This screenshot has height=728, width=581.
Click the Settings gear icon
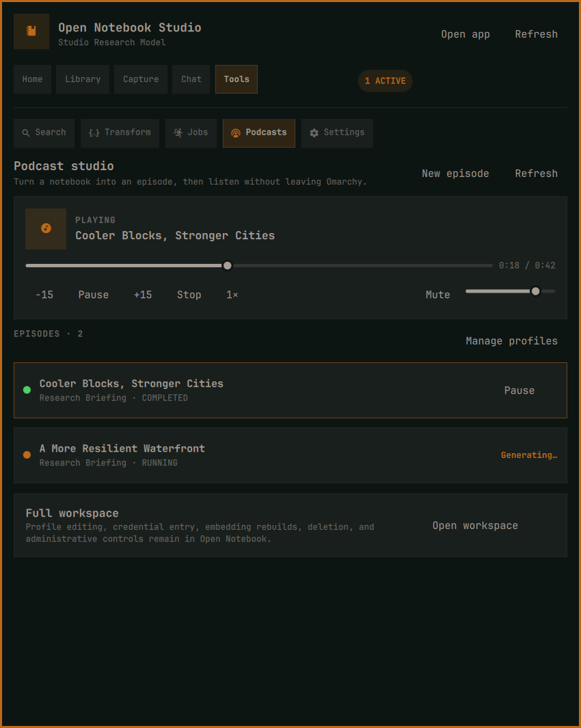314,133
